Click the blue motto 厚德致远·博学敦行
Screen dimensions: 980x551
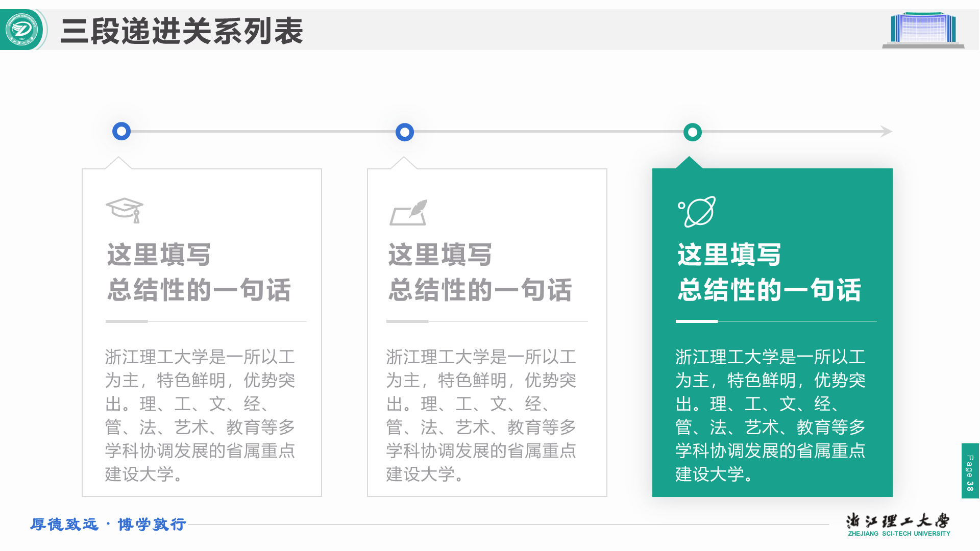[108, 524]
